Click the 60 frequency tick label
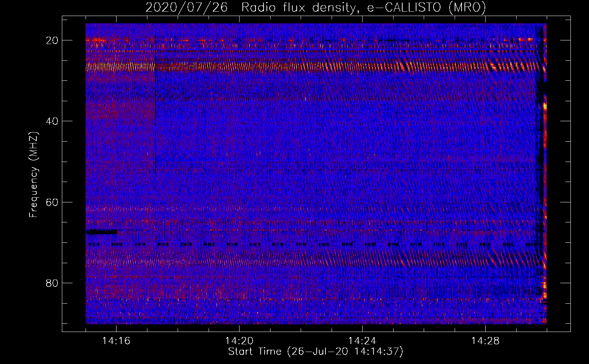Image resolution: width=589 pixels, height=364 pixels. point(52,202)
